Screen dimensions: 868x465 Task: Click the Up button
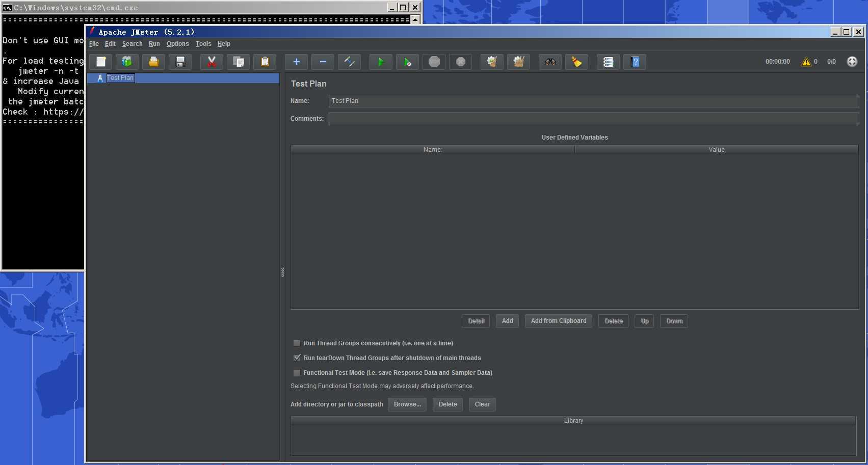coord(644,321)
